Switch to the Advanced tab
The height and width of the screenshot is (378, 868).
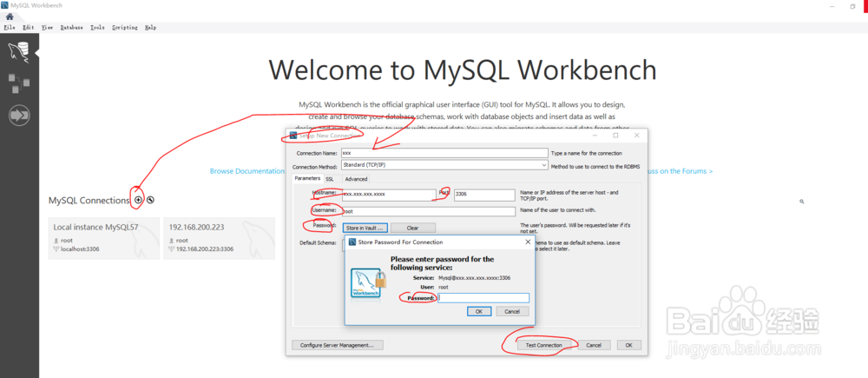pyautogui.click(x=356, y=178)
